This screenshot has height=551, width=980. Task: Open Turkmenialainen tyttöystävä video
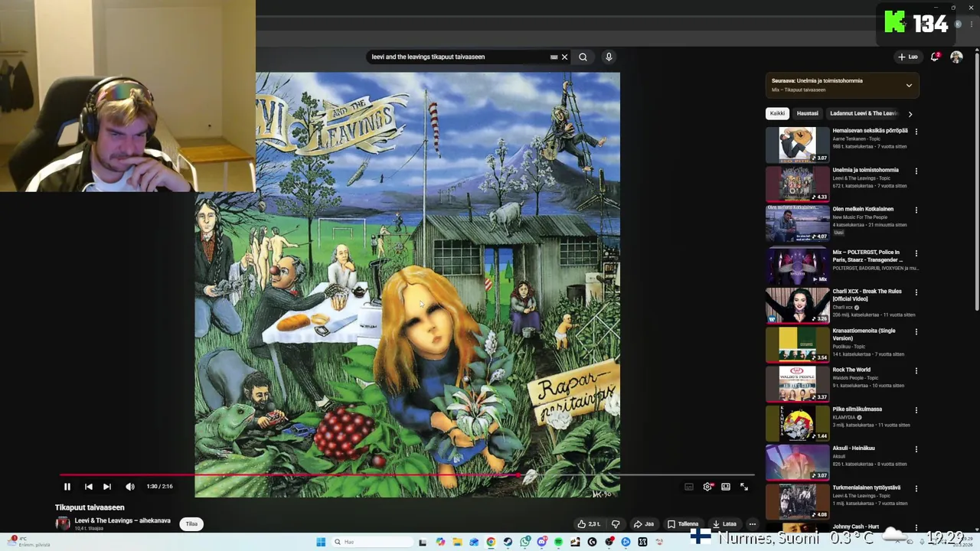pos(797,501)
